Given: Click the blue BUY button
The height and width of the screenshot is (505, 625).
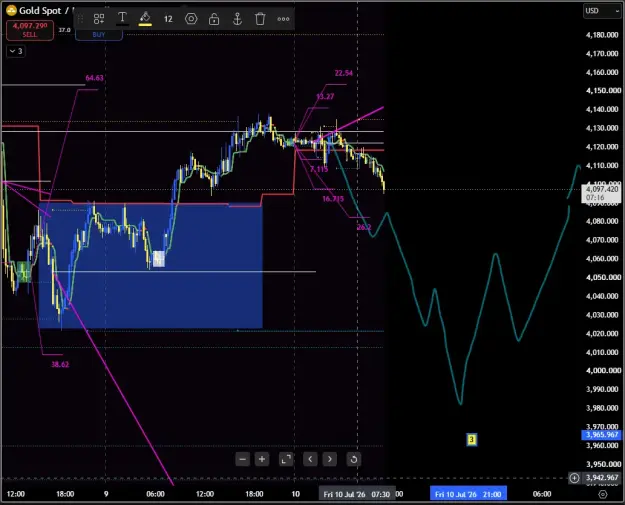Looking at the screenshot, I should tap(99, 35).
